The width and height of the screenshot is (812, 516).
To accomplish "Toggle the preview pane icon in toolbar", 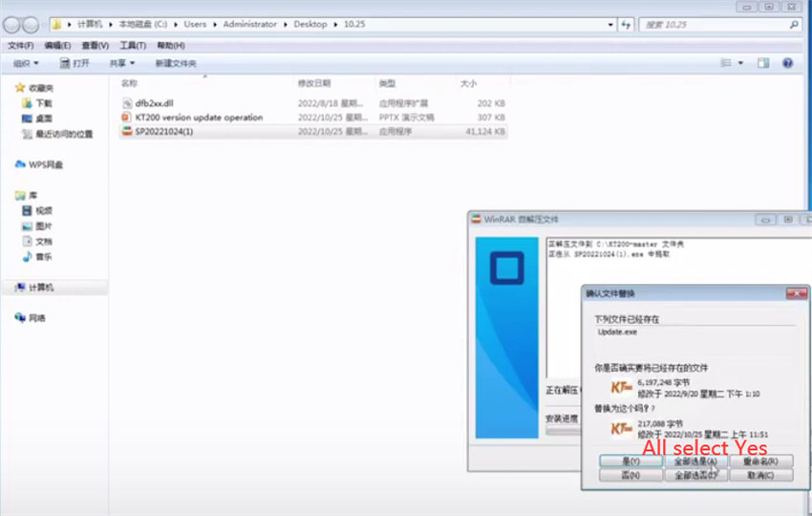I will [x=763, y=63].
